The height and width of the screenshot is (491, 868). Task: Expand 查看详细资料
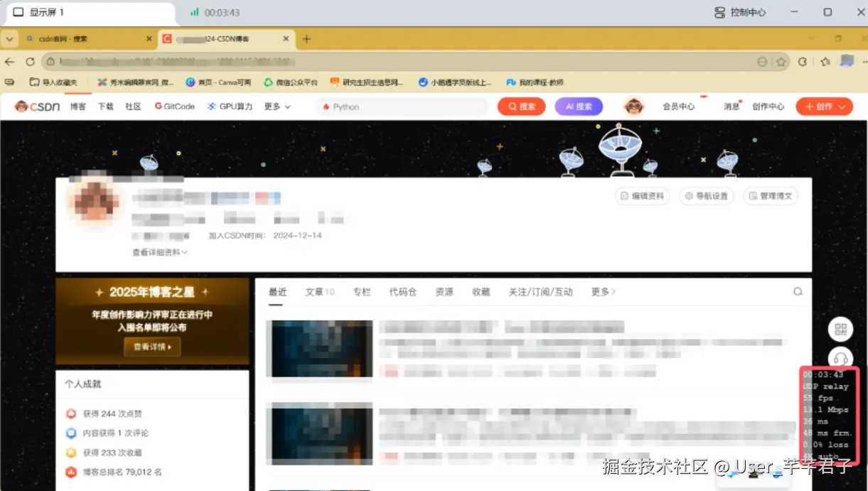[160, 252]
